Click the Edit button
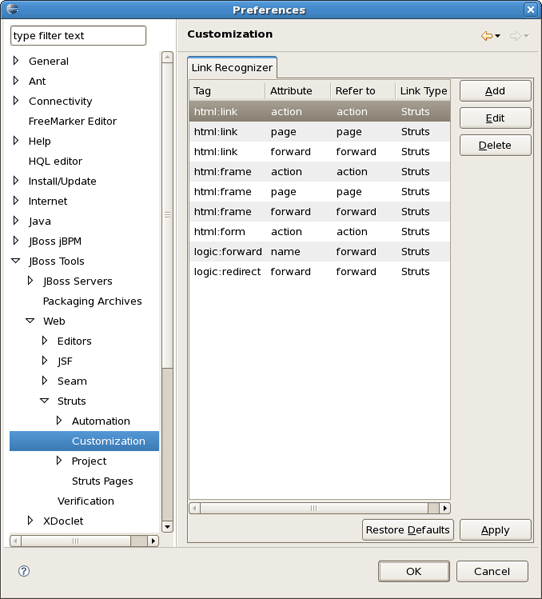 pyautogui.click(x=495, y=118)
